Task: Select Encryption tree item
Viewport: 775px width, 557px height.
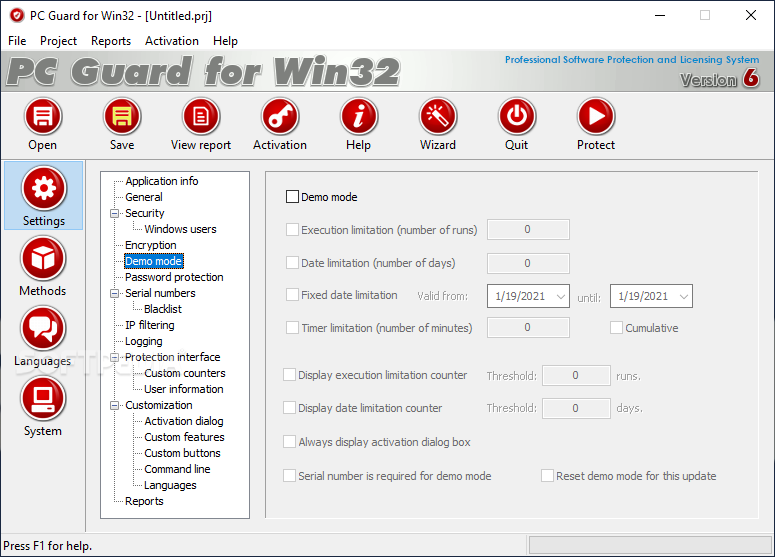Action: tap(151, 245)
